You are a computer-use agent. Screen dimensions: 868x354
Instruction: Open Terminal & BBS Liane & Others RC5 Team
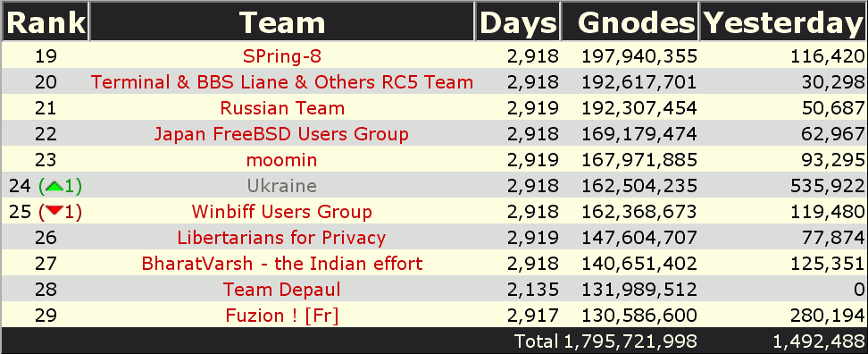pos(282,82)
